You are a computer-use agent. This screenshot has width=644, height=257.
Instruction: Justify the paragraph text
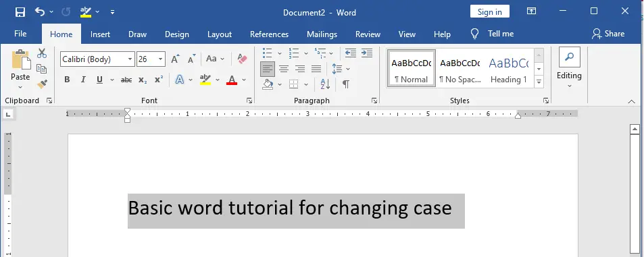click(x=316, y=69)
